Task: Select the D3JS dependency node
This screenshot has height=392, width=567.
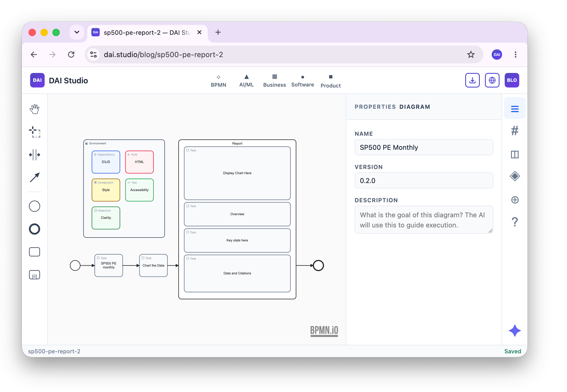Action: (106, 162)
